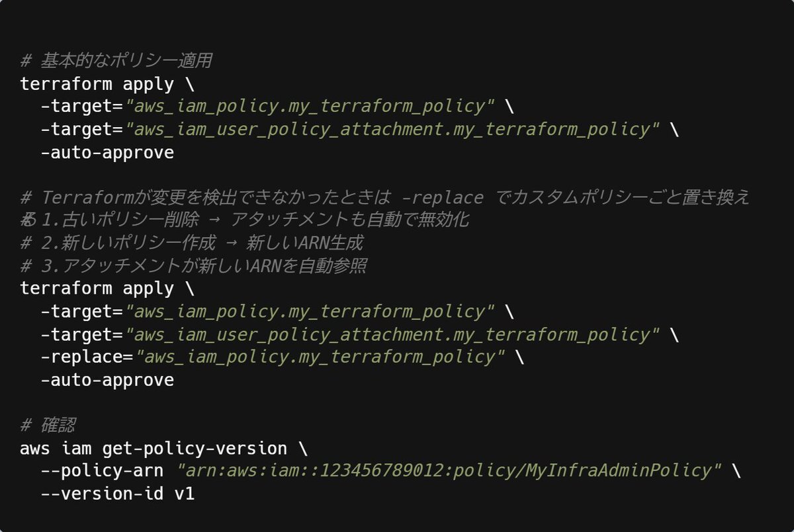Click the '-replace=' flag text
794x532 pixels.
click(87, 357)
